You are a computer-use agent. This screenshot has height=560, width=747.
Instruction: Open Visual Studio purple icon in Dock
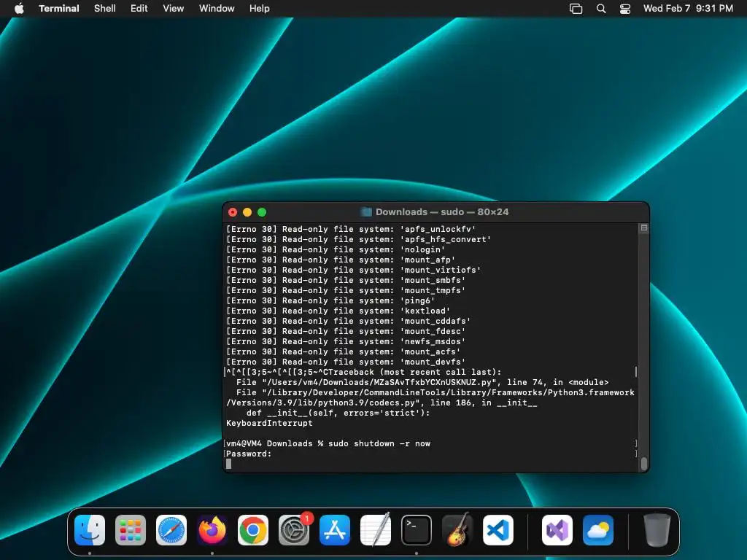coord(557,530)
